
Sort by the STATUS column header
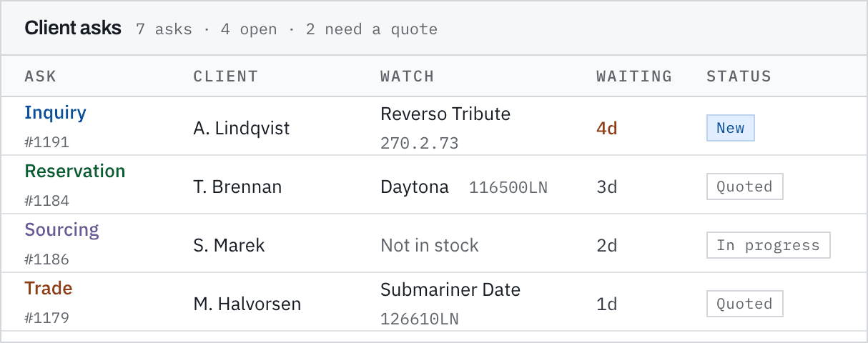click(x=739, y=76)
